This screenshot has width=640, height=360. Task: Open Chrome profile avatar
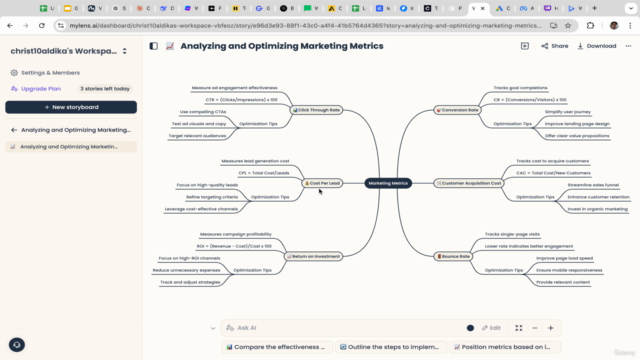click(x=614, y=25)
